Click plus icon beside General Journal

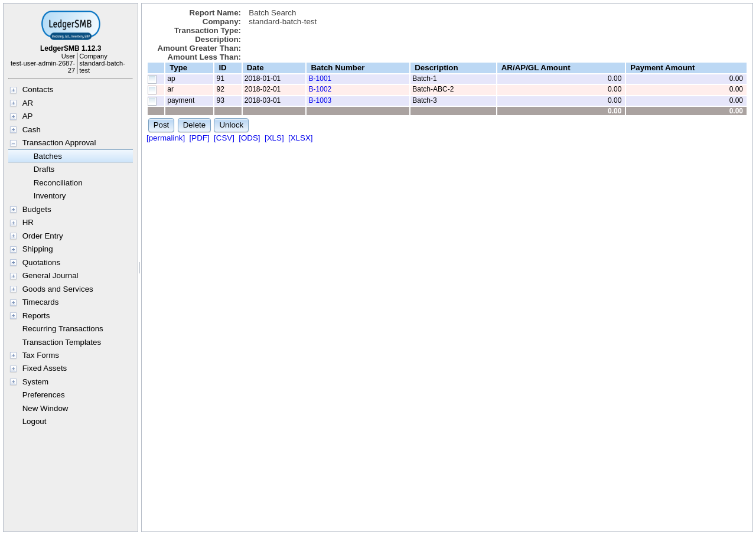click(x=13, y=276)
